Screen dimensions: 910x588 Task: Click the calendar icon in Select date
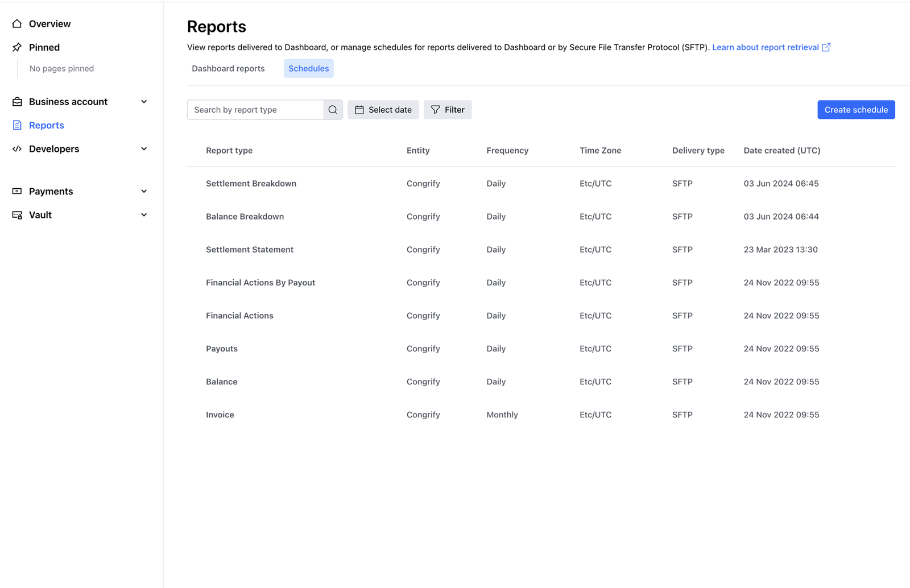coord(359,110)
